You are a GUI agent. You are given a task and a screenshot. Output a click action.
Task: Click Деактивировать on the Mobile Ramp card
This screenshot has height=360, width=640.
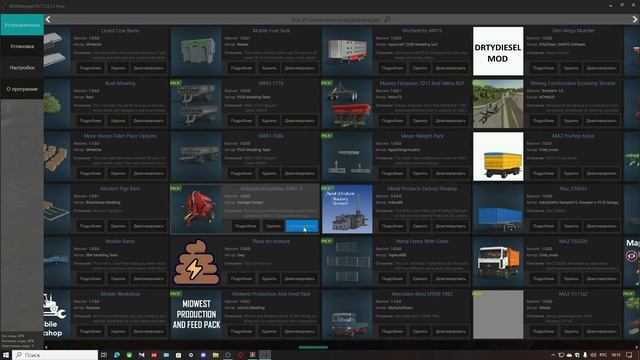(149, 278)
